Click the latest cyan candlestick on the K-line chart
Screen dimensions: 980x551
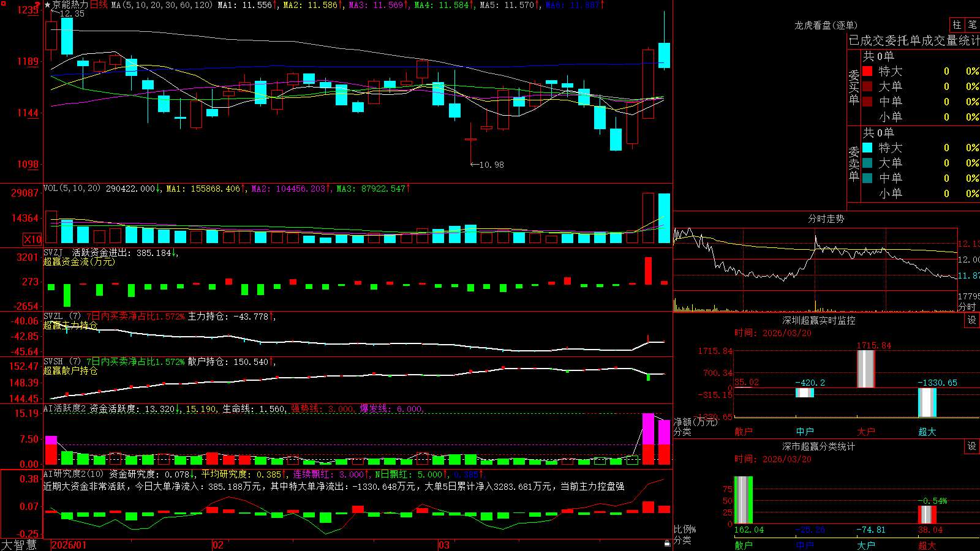(x=664, y=54)
